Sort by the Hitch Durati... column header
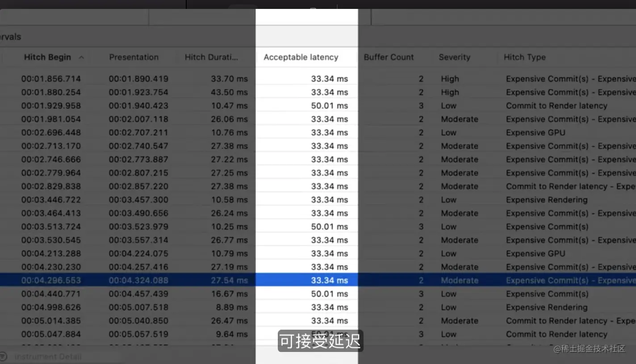 click(x=211, y=57)
